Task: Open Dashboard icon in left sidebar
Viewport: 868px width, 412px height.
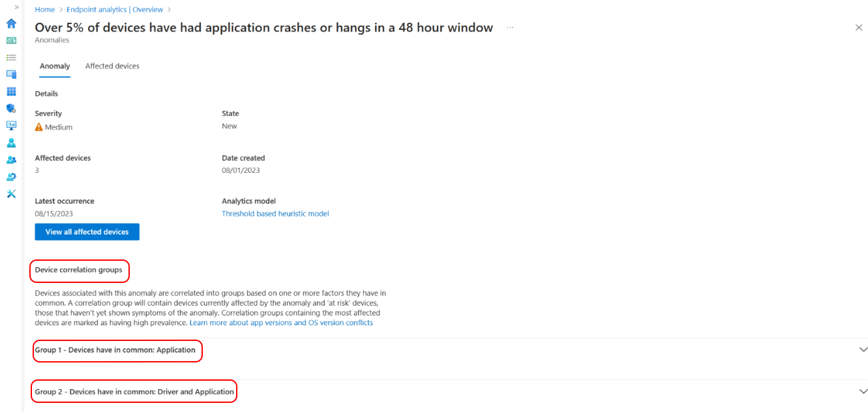Action: pos(11,40)
